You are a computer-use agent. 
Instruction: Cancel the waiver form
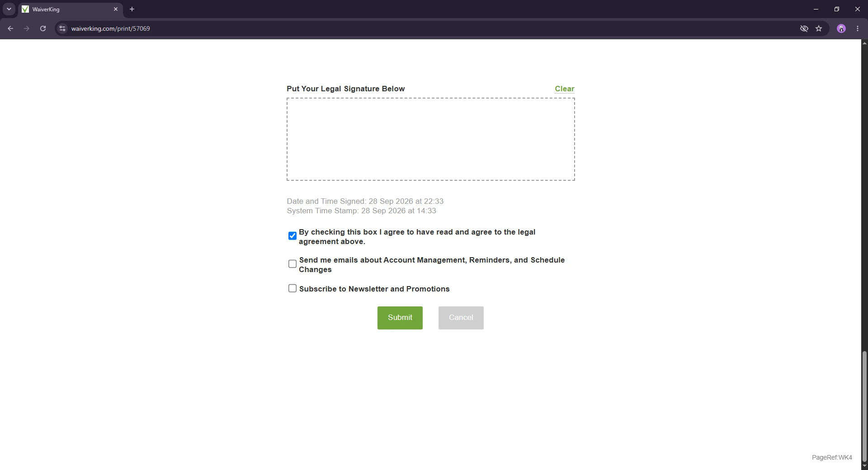[461, 318]
